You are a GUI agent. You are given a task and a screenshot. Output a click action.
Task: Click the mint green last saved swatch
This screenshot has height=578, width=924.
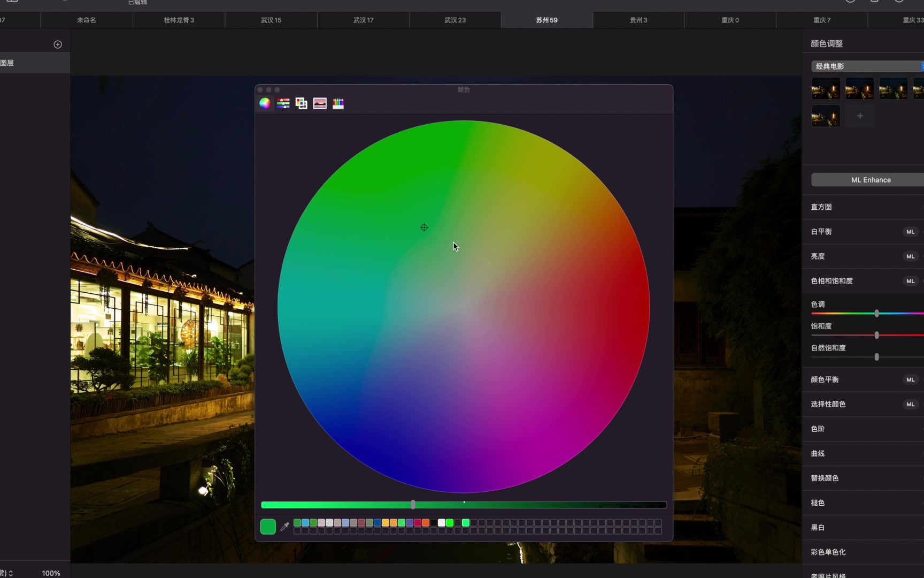point(466,522)
